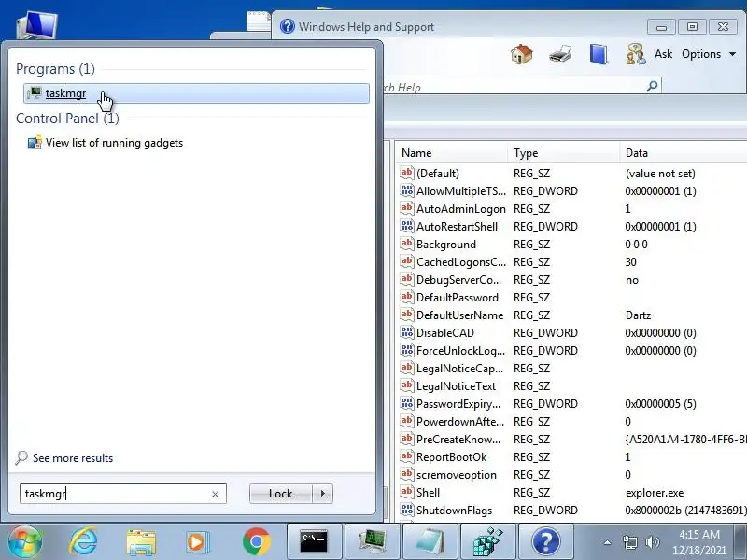Switch to Task Manager taskbar window
This screenshot has height=560, width=747.
[373, 541]
